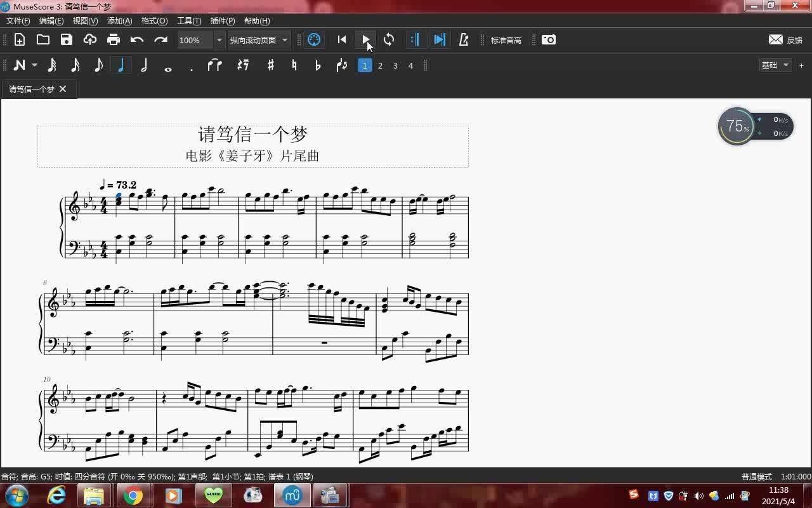Click the 100% zoom input field
The height and width of the screenshot is (508, 812).
(195, 40)
